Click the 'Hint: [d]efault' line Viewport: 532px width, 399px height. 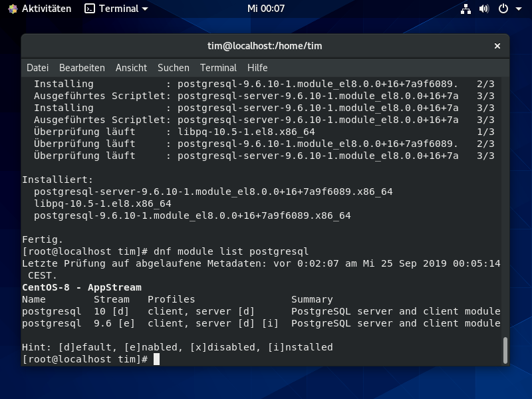(178, 347)
